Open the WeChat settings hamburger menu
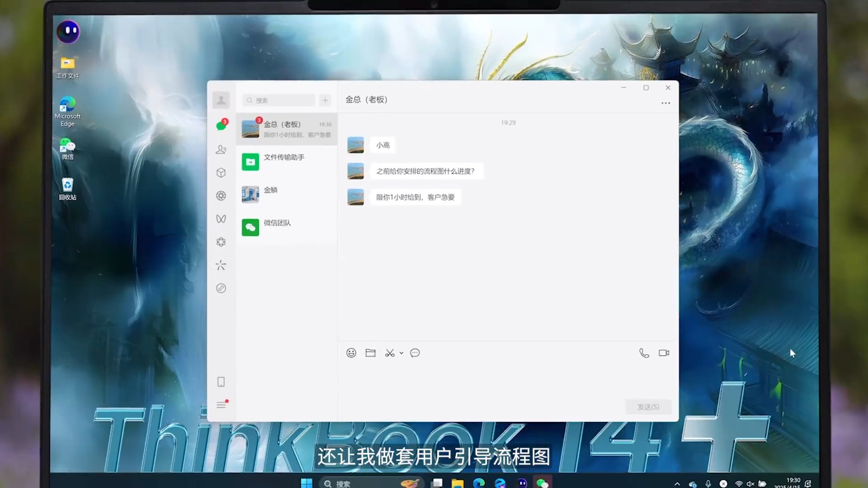 point(222,404)
